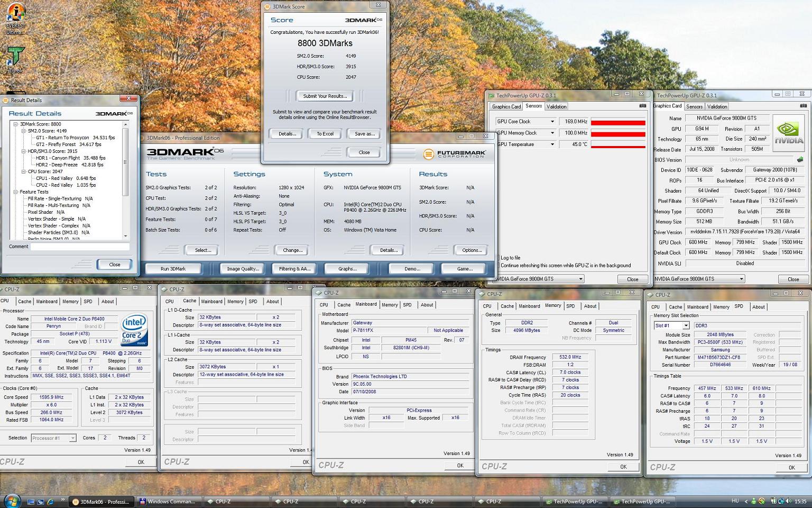Click the Unknown BIOS Version field in GPU-Z
This screenshot has width=812, height=508.
tap(739, 159)
